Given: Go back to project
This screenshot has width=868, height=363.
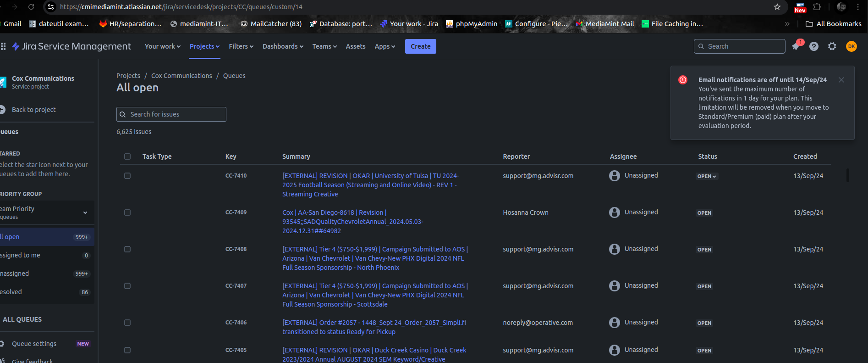Looking at the screenshot, I should 33,110.
